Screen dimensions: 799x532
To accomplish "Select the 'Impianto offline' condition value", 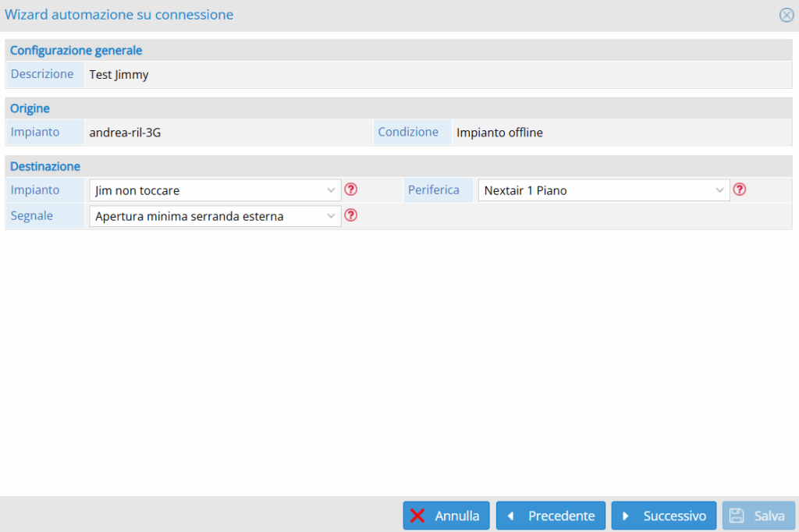I will click(x=499, y=133).
